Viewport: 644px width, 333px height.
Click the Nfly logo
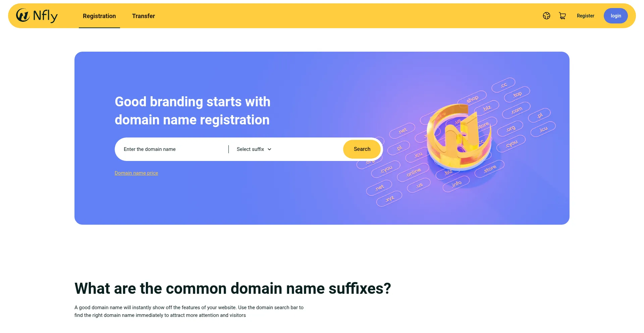[x=36, y=15]
